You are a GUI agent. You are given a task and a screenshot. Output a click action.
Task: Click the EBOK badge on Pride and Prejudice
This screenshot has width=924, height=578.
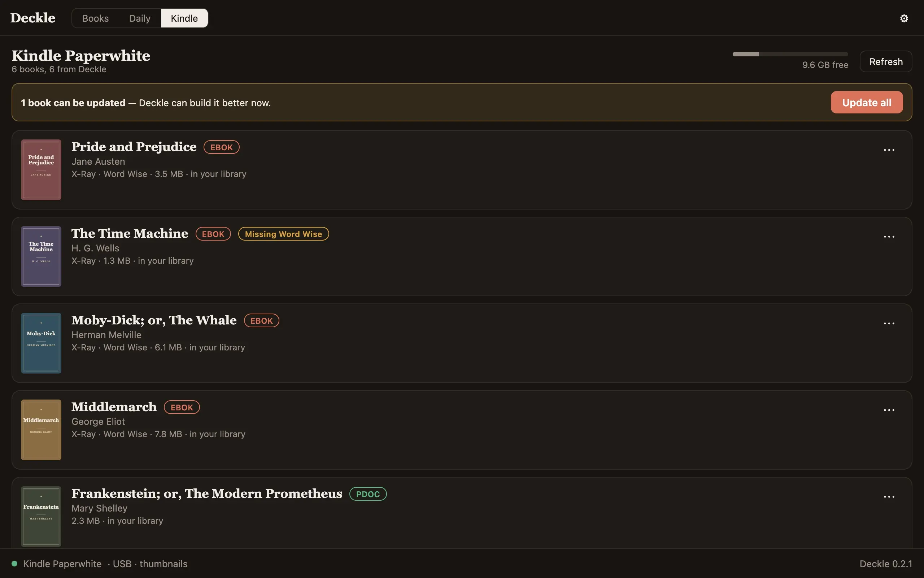[222, 147]
